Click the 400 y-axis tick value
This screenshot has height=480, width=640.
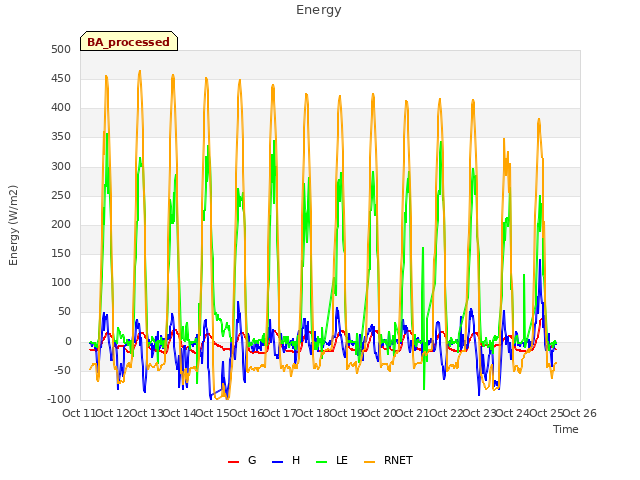[61, 108]
